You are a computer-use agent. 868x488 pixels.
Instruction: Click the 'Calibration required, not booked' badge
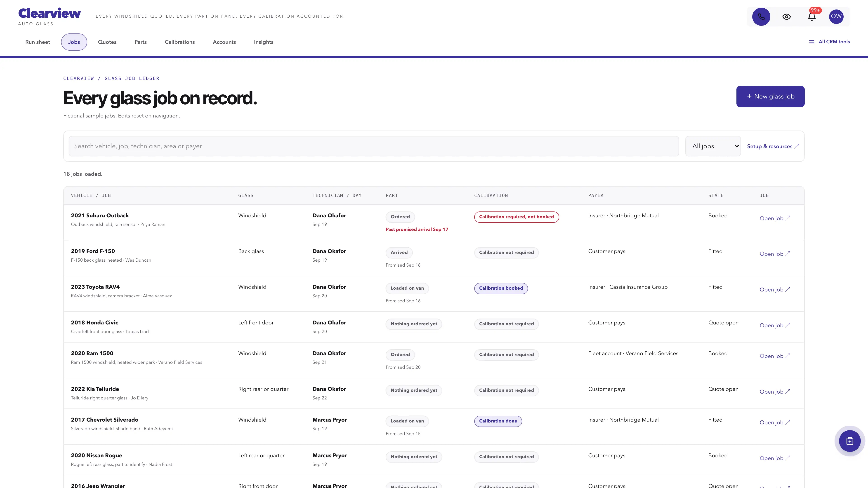point(517,217)
